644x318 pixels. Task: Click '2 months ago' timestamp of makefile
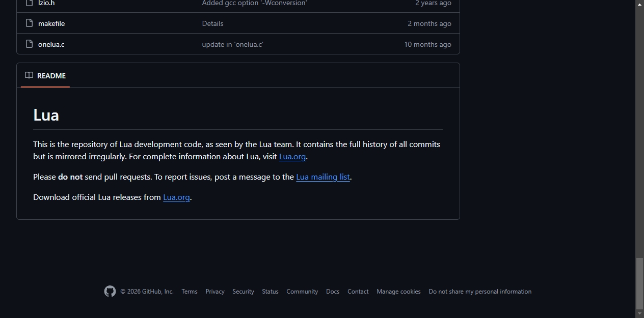coord(430,23)
